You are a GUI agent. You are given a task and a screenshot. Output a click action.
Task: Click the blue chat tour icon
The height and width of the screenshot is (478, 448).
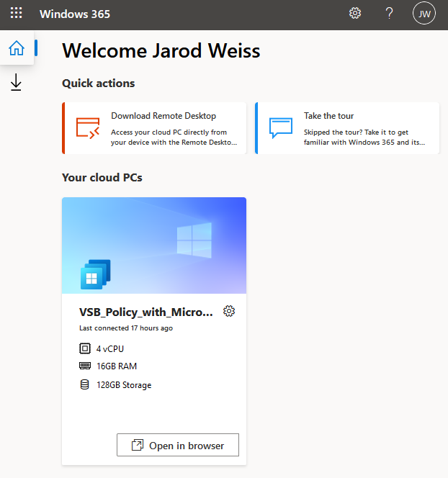(281, 128)
